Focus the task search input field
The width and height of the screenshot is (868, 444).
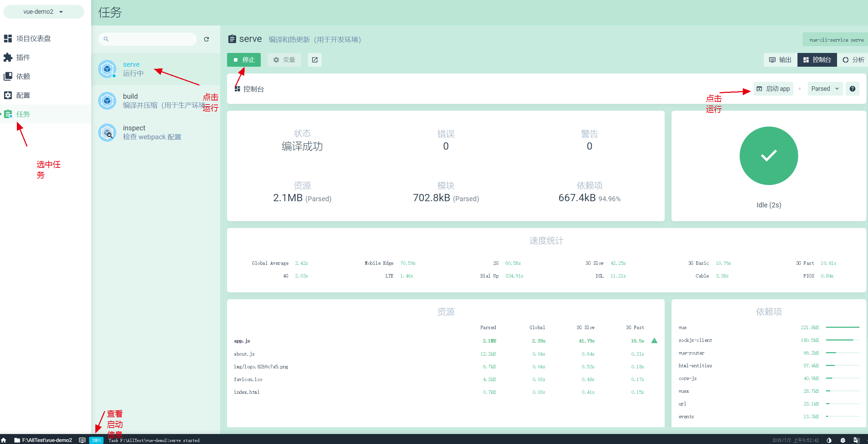[151, 39]
